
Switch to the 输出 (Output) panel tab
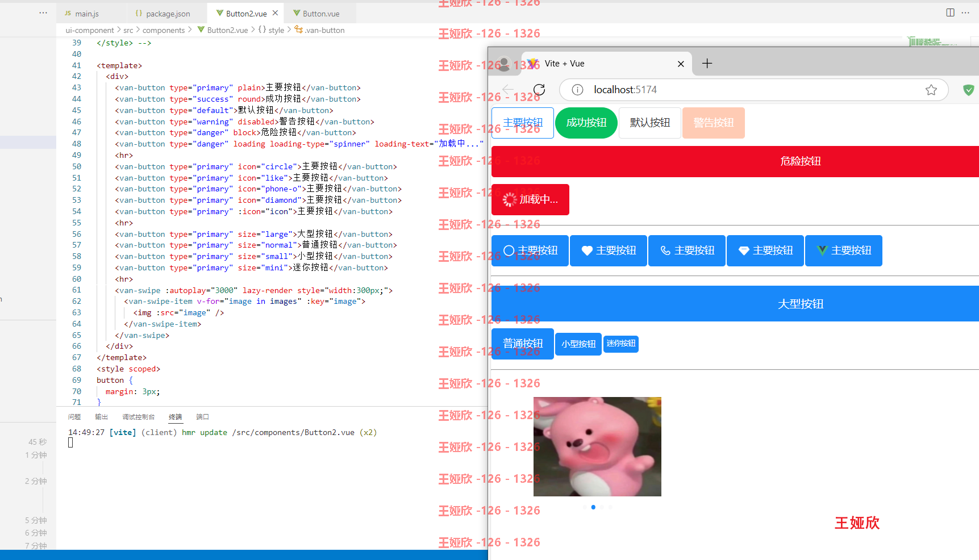pyautogui.click(x=101, y=417)
